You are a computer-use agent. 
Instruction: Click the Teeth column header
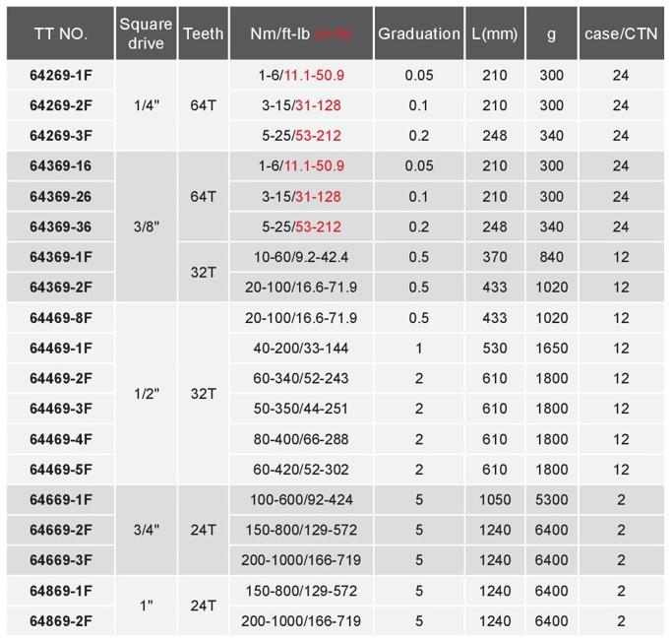(x=203, y=33)
